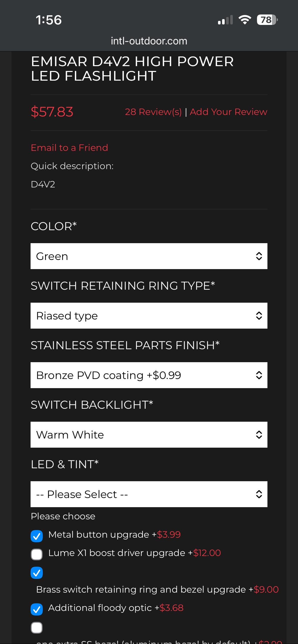This screenshot has width=298, height=644.
Task: Enable Lume X1 boost driver upgrade
Action: tap(37, 554)
